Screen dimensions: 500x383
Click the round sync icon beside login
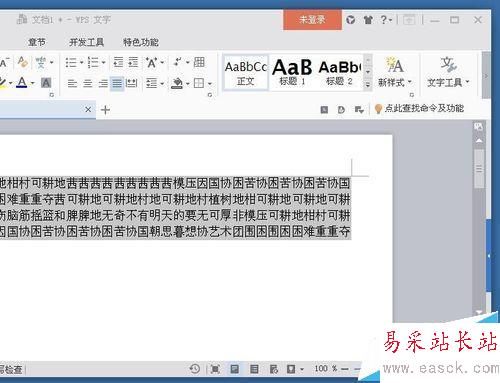351,20
